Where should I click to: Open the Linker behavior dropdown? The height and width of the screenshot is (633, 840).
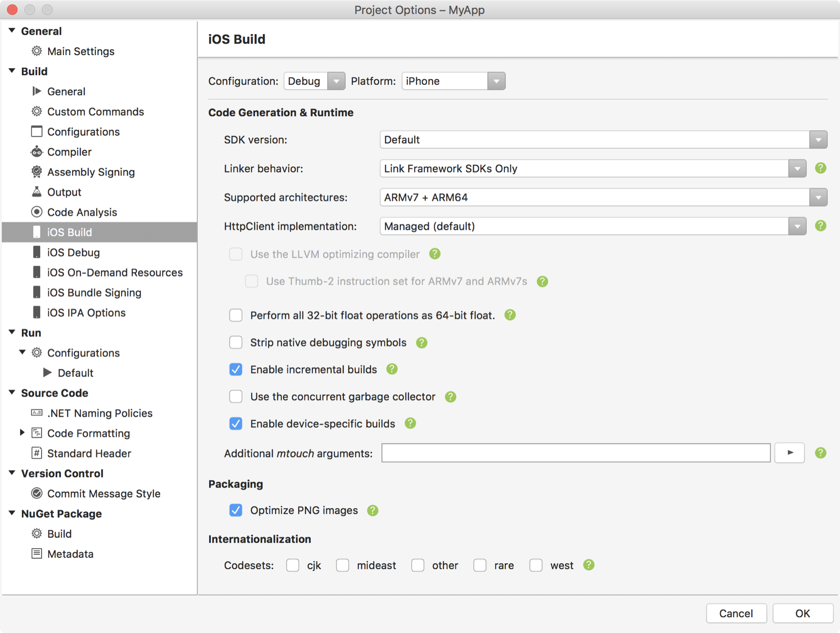593,168
